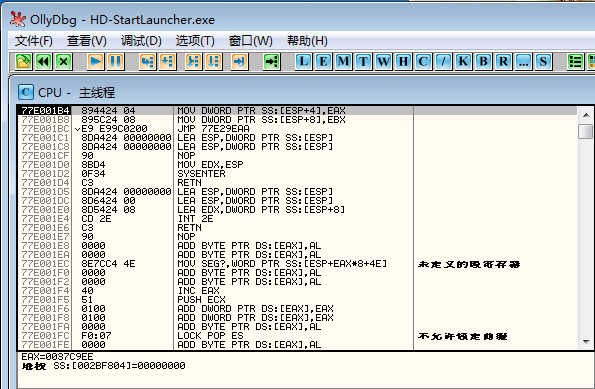
Task: Select LEA EDX,DWORD PTR SS:[ESP+8] row
Action: (x=297, y=209)
